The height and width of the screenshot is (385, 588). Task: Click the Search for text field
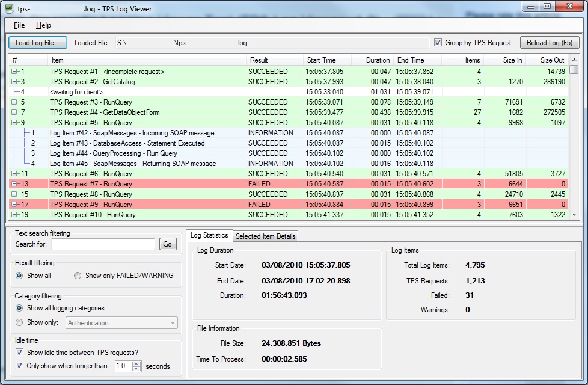[x=103, y=244]
